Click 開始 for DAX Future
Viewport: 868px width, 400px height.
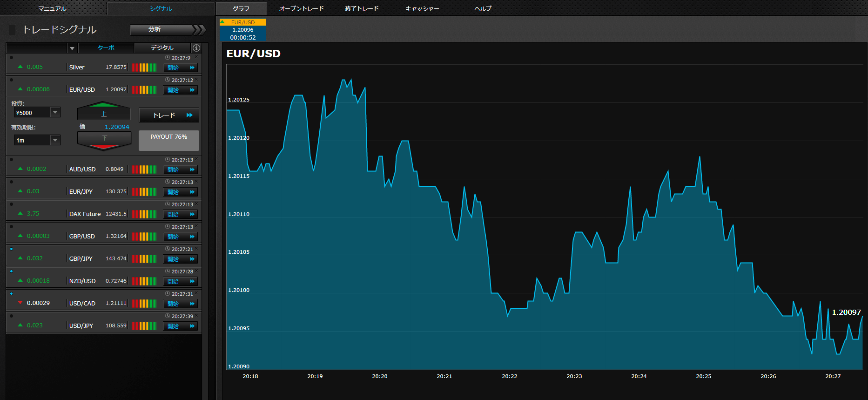(x=181, y=214)
